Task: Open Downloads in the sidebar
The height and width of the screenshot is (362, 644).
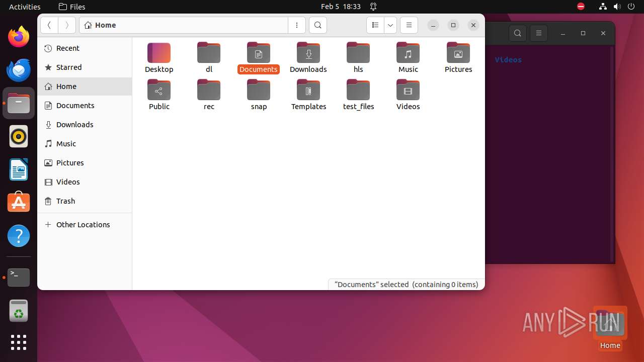Action: pyautogui.click(x=85, y=125)
